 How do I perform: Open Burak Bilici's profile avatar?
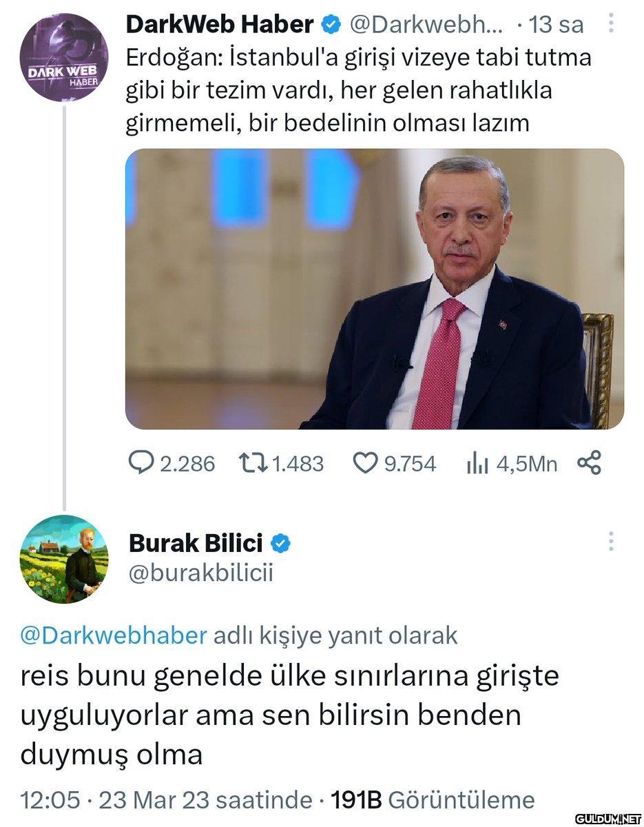tap(64, 559)
